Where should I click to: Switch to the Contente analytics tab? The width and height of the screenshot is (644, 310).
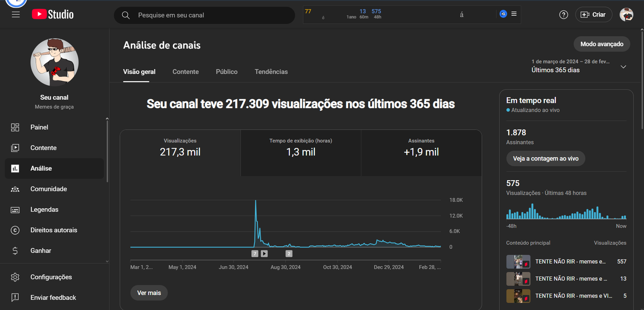[x=186, y=72]
